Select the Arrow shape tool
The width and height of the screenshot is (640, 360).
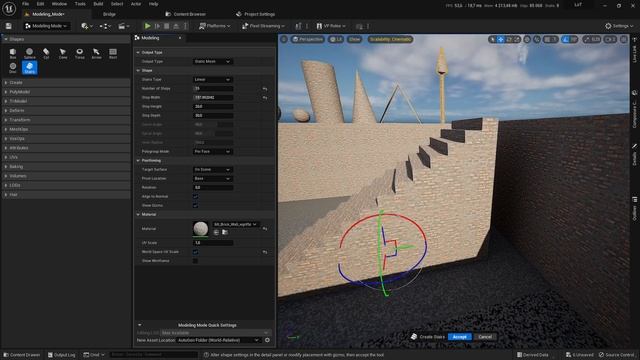[x=96, y=53]
